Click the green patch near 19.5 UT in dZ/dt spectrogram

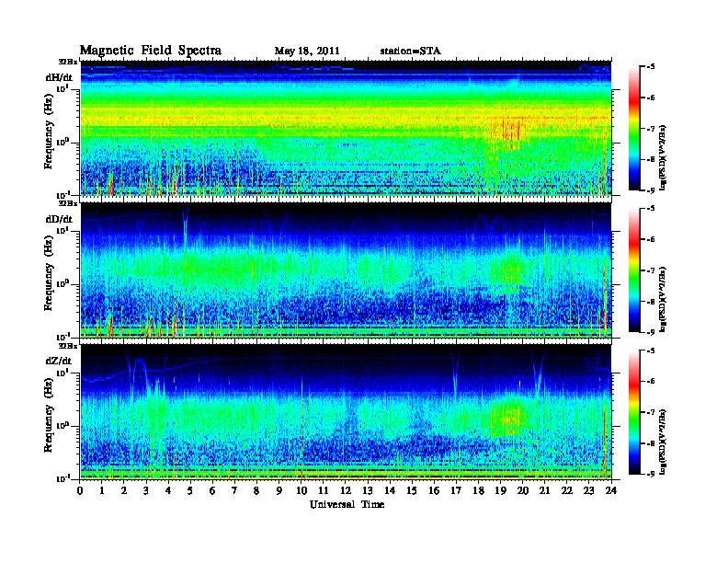pyautogui.click(x=508, y=417)
